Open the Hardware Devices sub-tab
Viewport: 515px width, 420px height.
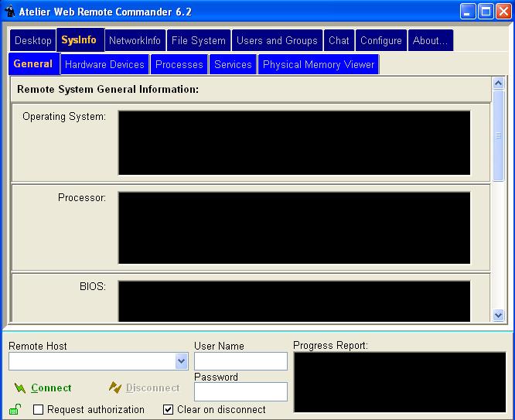coord(104,64)
